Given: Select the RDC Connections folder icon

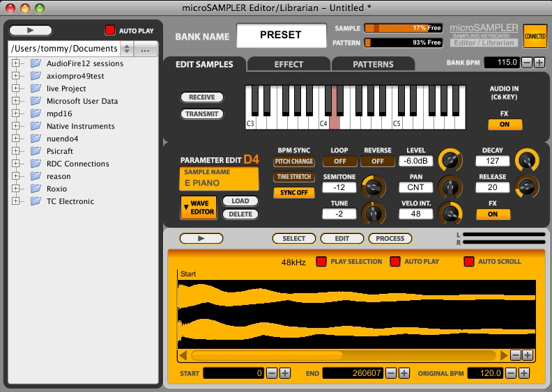Looking at the screenshot, I should point(36,163).
